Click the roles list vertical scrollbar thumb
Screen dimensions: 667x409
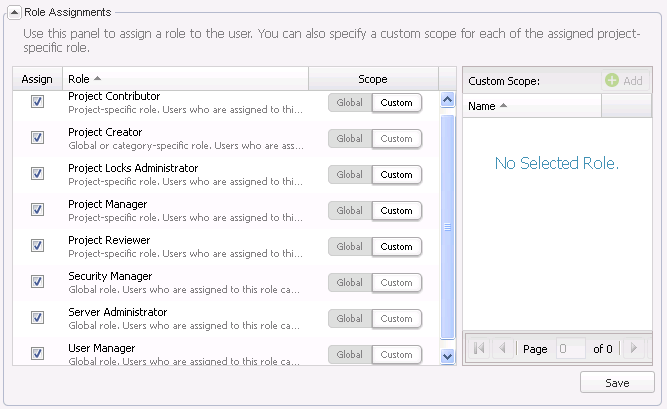tap(448, 226)
